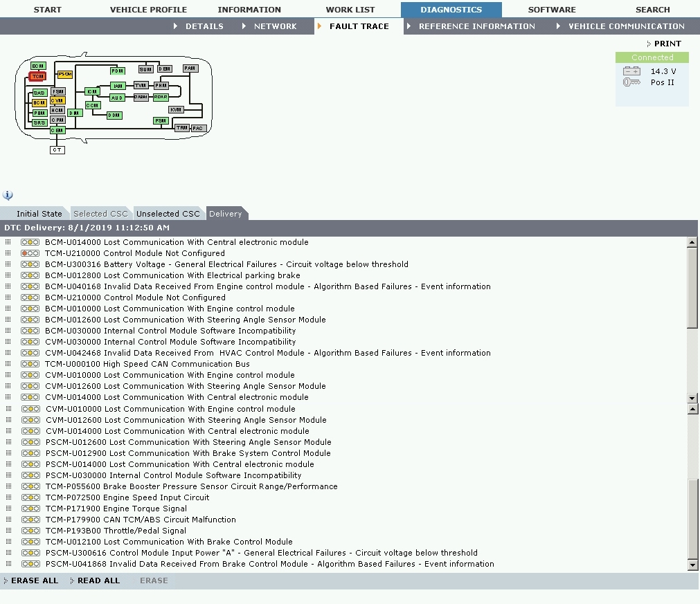Image resolution: width=700 pixels, height=604 pixels.
Task: Click status light icon for TCM-U210000
Action: [x=30, y=253]
